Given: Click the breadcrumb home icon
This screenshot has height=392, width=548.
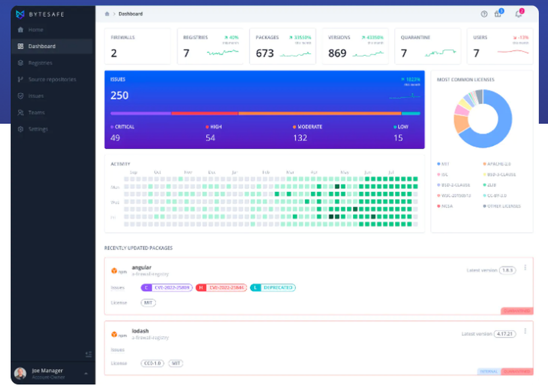Looking at the screenshot, I should pyautogui.click(x=107, y=14).
